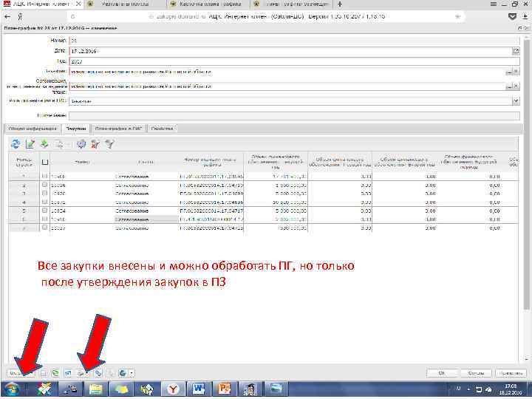
Task: Delete selected purchase with red X icon
Action: [95, 144]
